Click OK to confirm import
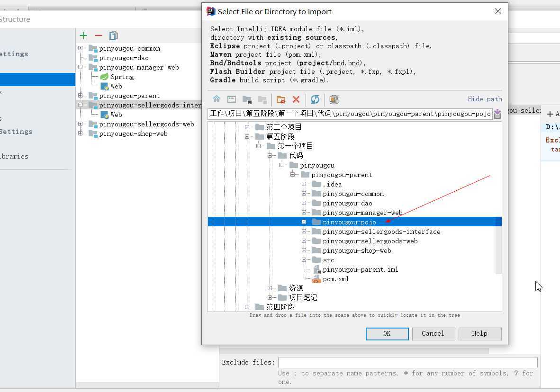The height and width of the screenshot is (392, 560). 387,334
